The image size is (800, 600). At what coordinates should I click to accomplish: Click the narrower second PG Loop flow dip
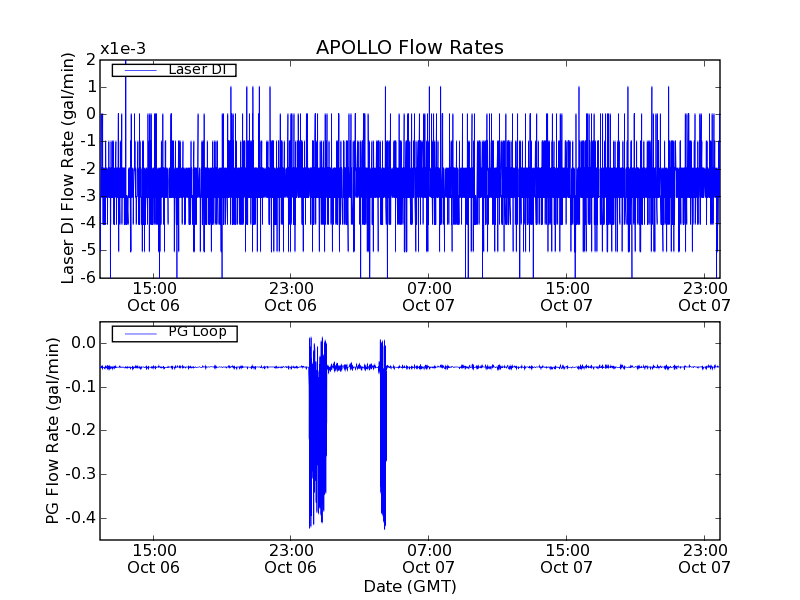[383, 434]
